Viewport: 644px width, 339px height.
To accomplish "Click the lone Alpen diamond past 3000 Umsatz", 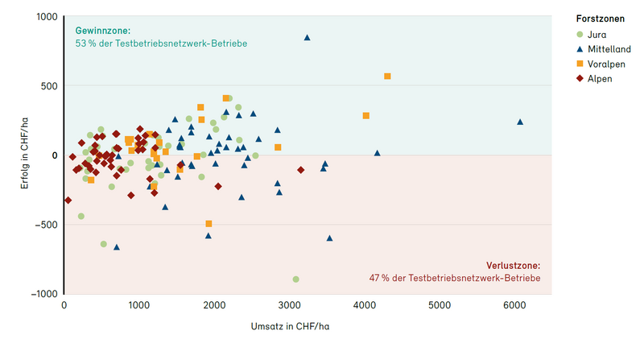I will [x=300, y=170].
